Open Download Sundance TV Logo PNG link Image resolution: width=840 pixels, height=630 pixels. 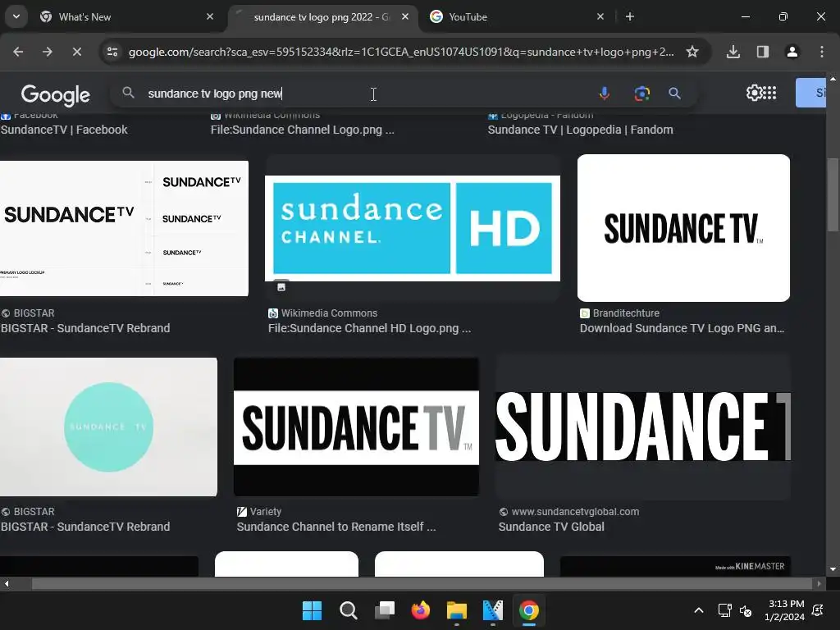point(682,328)
